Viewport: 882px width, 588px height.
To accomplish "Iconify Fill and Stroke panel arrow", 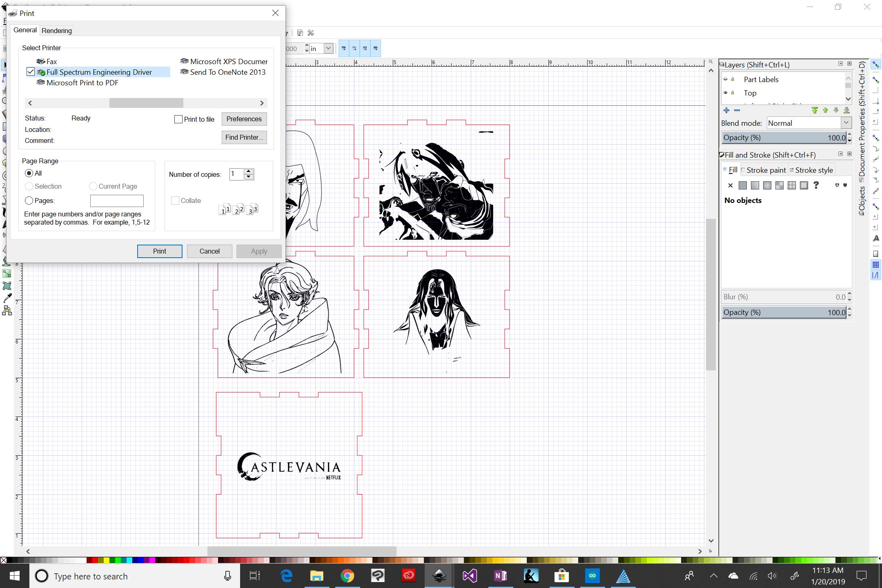I will coord(840,154).
